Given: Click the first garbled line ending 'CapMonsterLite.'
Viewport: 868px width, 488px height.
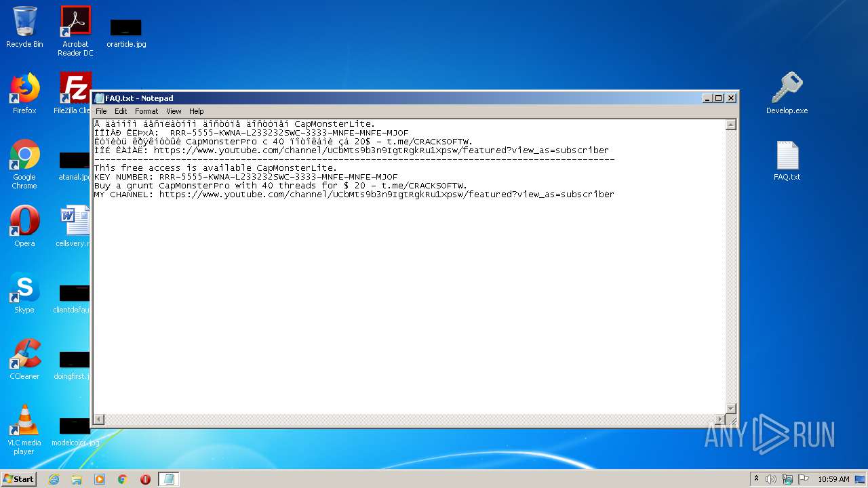Looking at the screenshot, I should click(235, 124).
